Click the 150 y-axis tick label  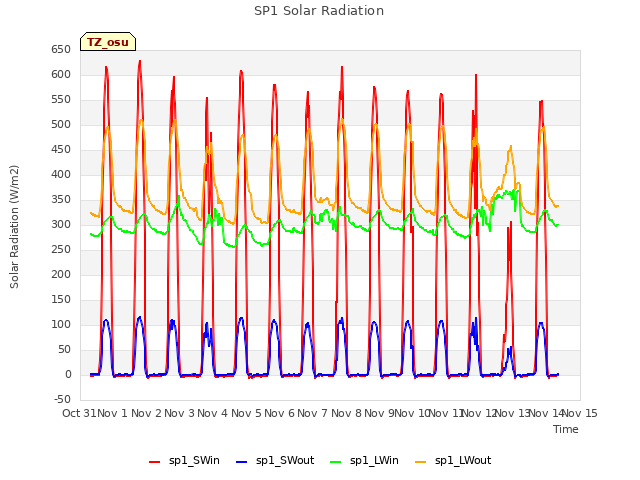[x=61, y=300]
